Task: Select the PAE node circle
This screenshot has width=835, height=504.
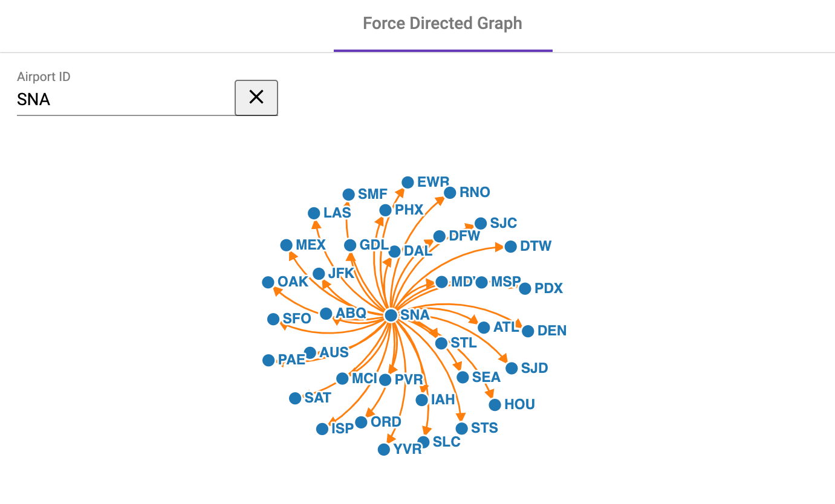Action: point(268,360)
